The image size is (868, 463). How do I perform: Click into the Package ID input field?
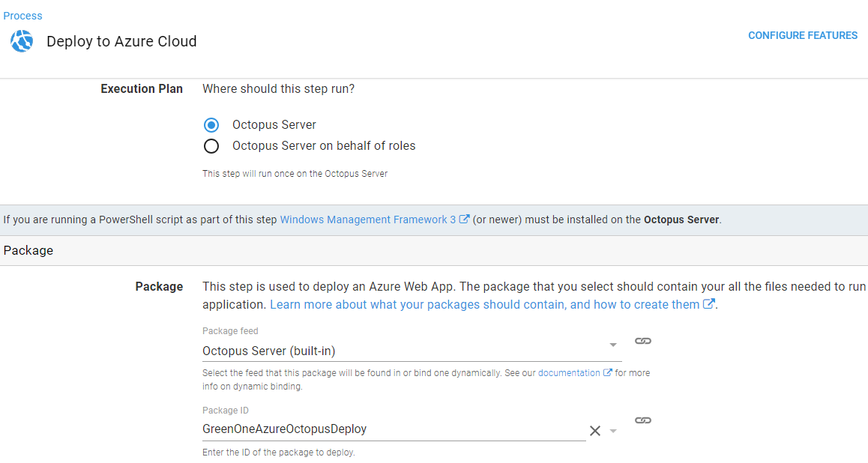394,429
